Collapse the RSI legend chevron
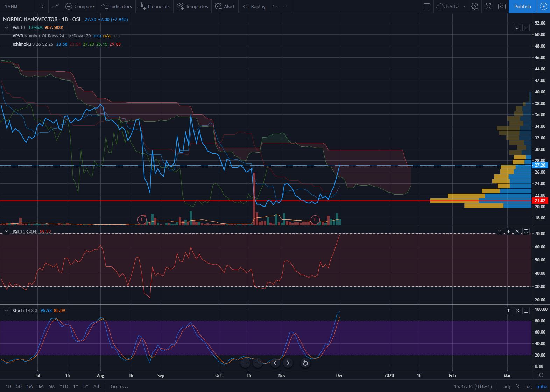 point(6,231)
